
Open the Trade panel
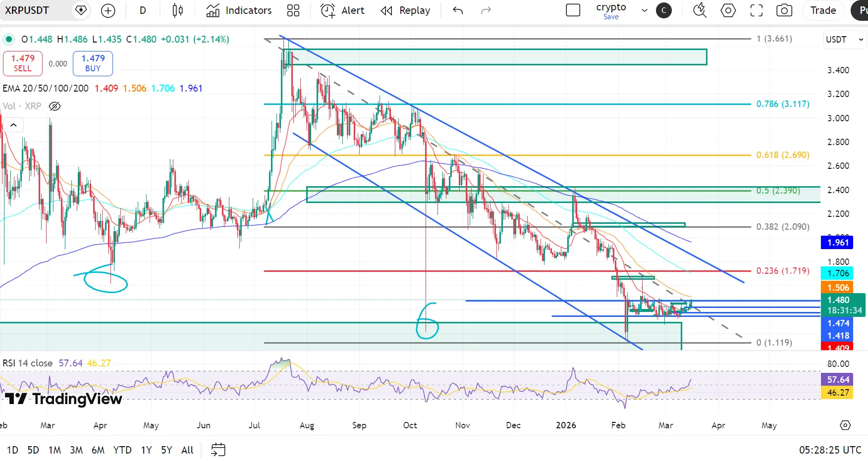tap(823, 10)
